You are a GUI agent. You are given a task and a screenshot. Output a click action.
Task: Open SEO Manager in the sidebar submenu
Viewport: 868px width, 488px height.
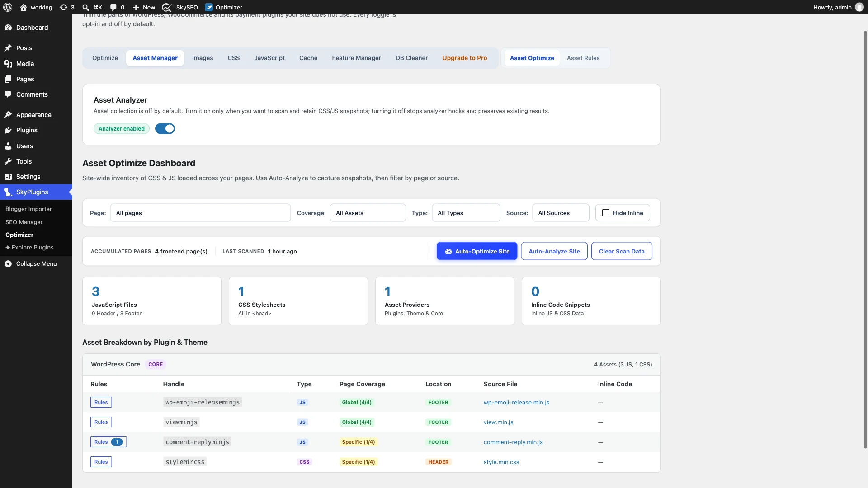pyautogui.click(x=24, y=222)
